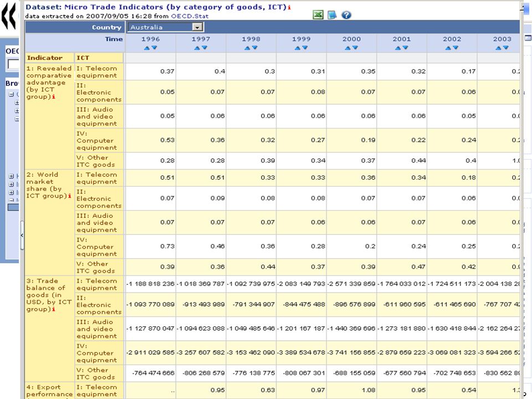532x399 pixels.
Task: Click the blue book icon beside Excel
Action: pos(332,14)
